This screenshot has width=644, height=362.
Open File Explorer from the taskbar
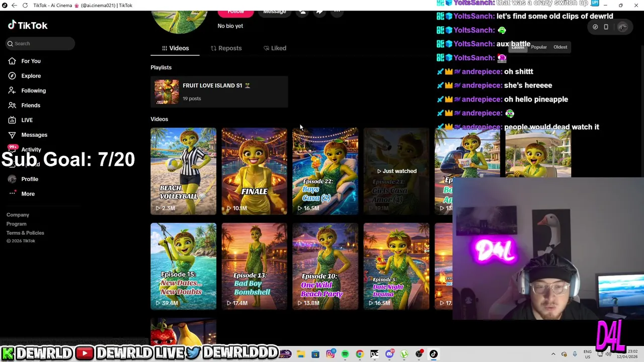click(300, 354)
